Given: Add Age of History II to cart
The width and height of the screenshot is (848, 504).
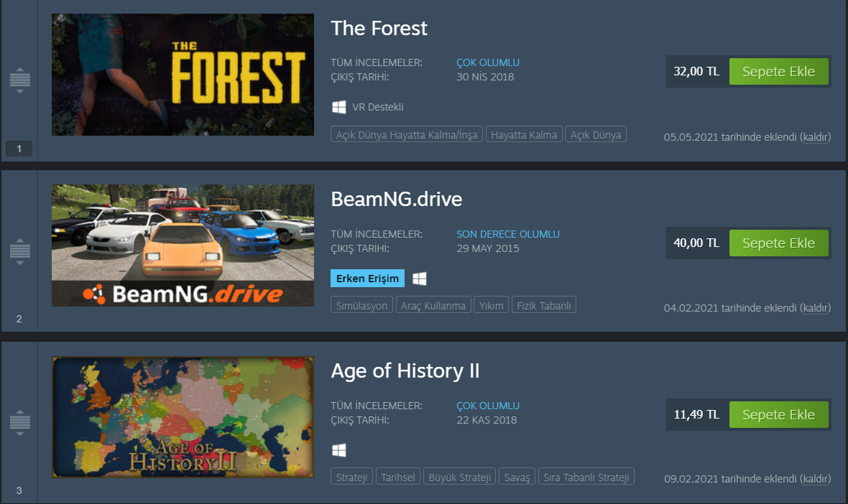Looking at the screenshot, I should [778, 415].
